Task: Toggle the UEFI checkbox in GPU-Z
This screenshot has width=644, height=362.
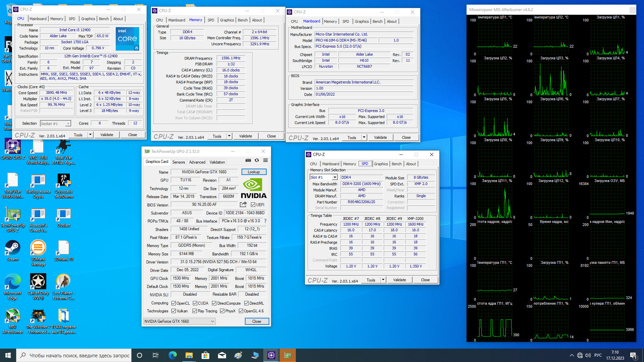Action: 253,205
